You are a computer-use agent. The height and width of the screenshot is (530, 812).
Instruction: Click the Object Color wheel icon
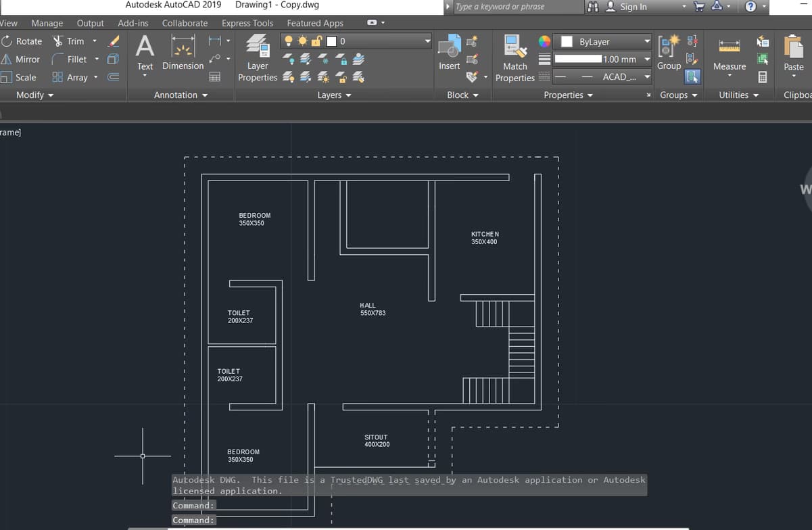(x=544, y=41)
